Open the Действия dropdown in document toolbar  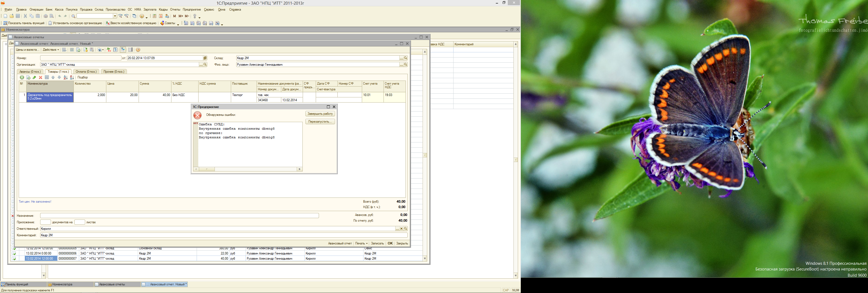pos(51,50)
